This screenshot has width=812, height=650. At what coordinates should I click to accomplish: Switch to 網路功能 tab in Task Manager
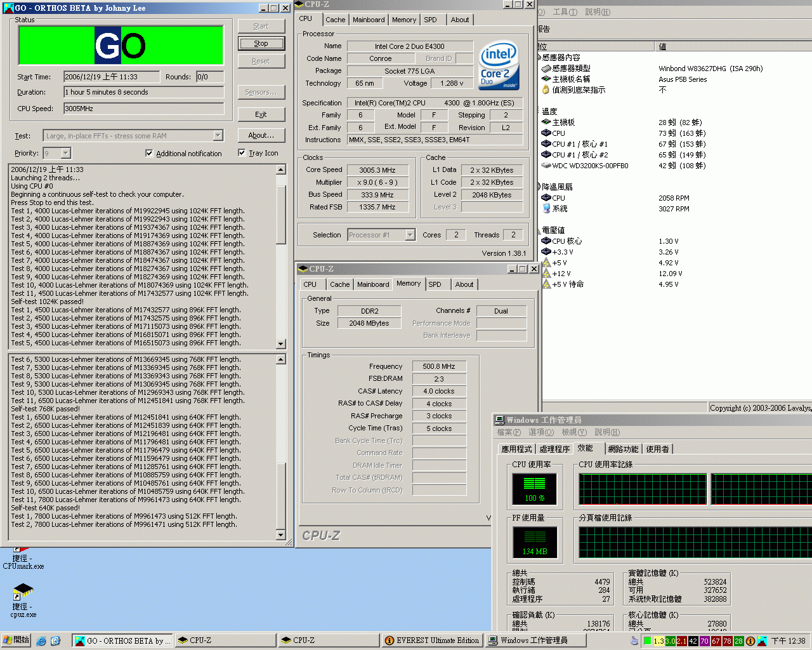(x=623, y=449)
